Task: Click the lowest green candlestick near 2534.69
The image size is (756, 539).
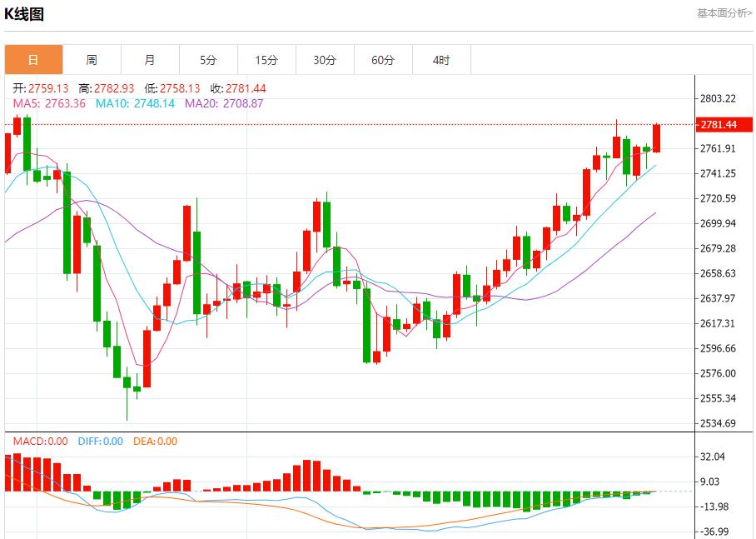Action: pyautogui.click(x=127, y=394)
